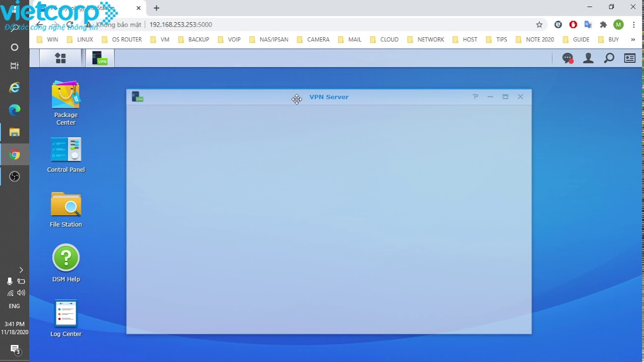Open DSM search magnifier icon
The image size is (644, 362).
coord(609,59)
